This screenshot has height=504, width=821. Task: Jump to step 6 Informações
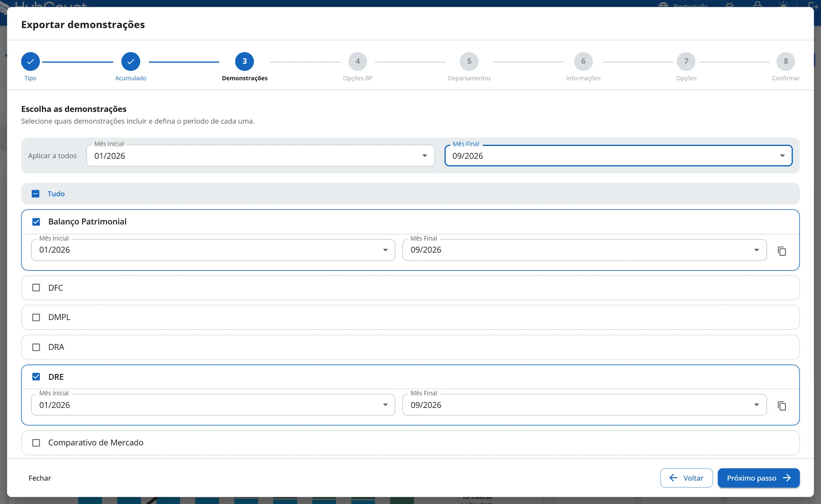point(583,62)
